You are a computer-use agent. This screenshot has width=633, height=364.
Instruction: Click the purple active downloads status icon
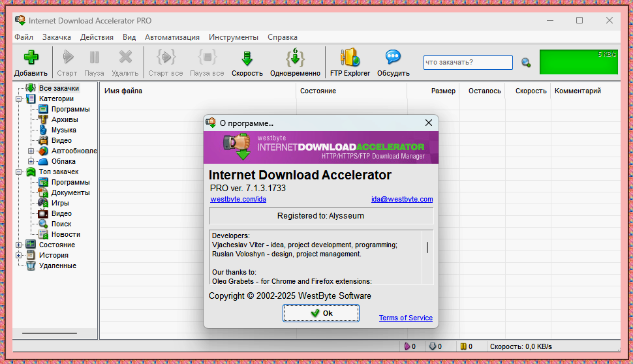click(x=407, y=346)
